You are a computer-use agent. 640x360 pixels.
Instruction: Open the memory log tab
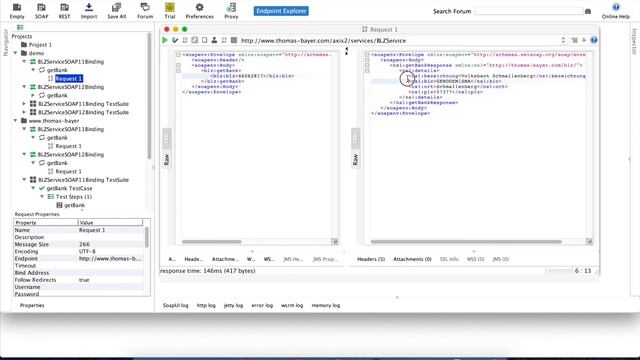326,305
